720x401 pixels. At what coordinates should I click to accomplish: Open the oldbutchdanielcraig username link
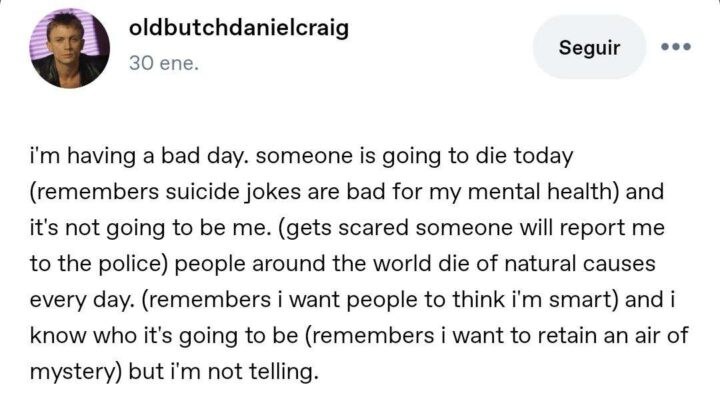click(240, 29)
